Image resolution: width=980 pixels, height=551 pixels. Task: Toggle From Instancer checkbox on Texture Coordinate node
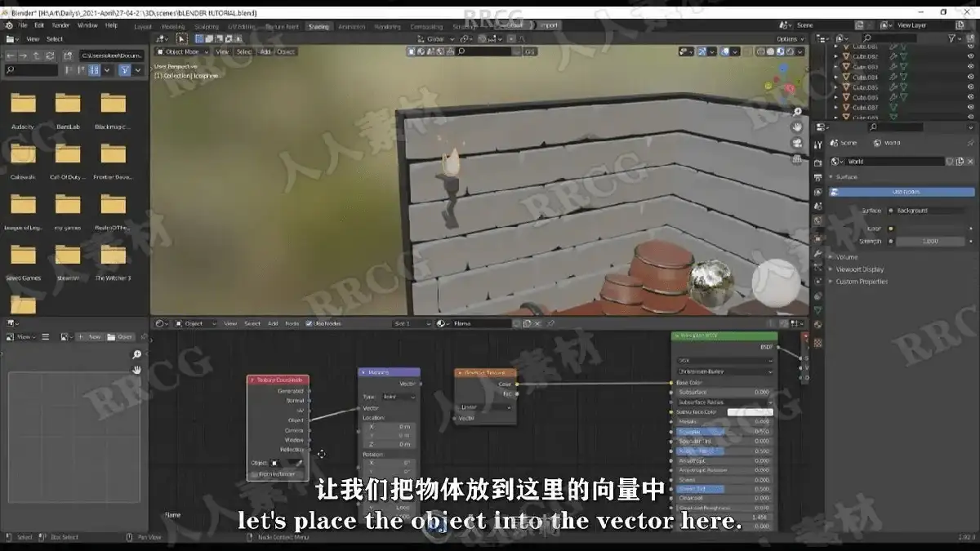[254, 474]
